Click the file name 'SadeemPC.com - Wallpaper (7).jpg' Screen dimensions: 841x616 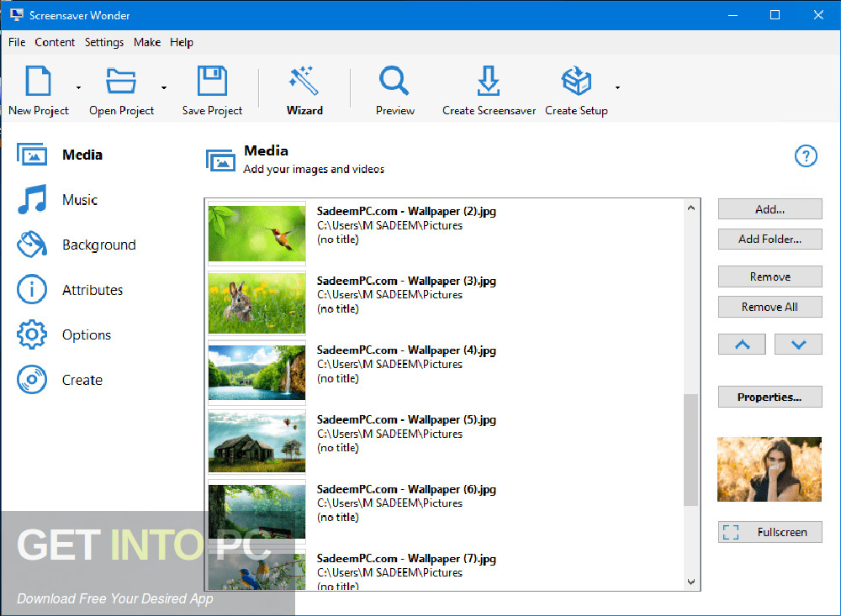[x=406, y=559]
